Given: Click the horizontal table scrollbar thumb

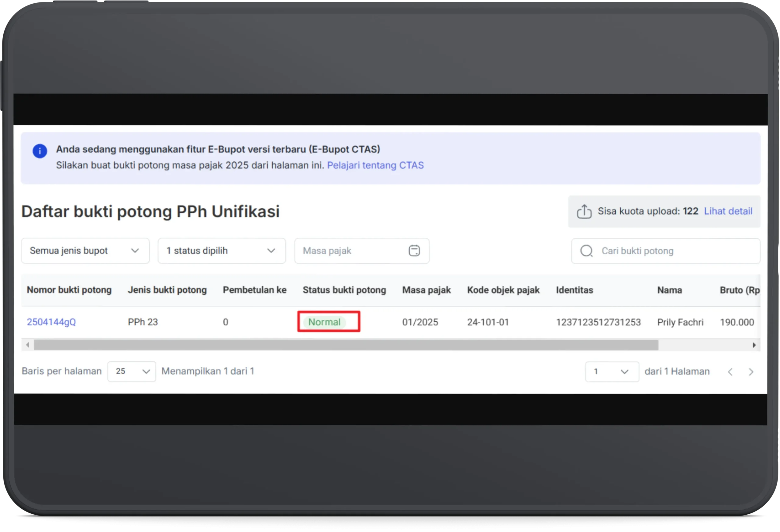Looking at the screenshot, I should point(346,345).
